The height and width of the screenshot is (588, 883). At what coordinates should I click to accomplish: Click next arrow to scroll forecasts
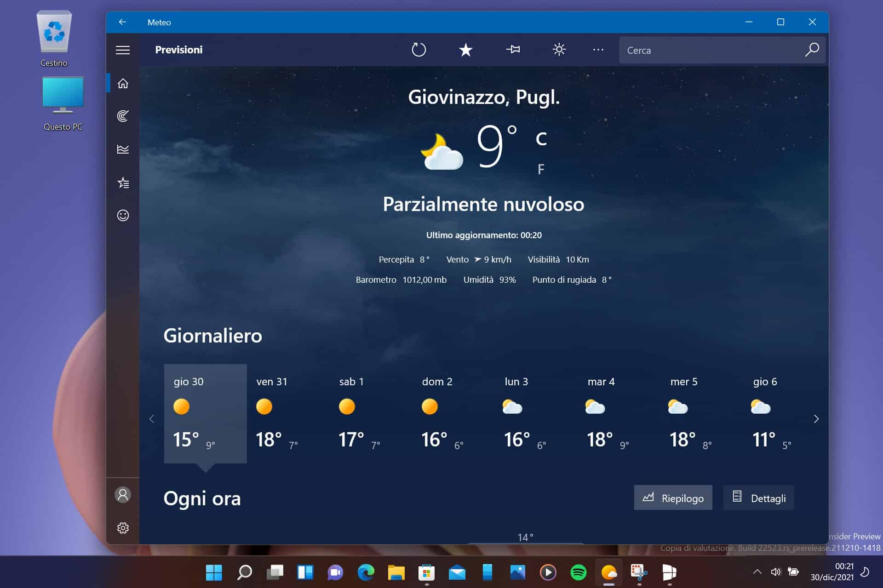[x=816, y=418]
